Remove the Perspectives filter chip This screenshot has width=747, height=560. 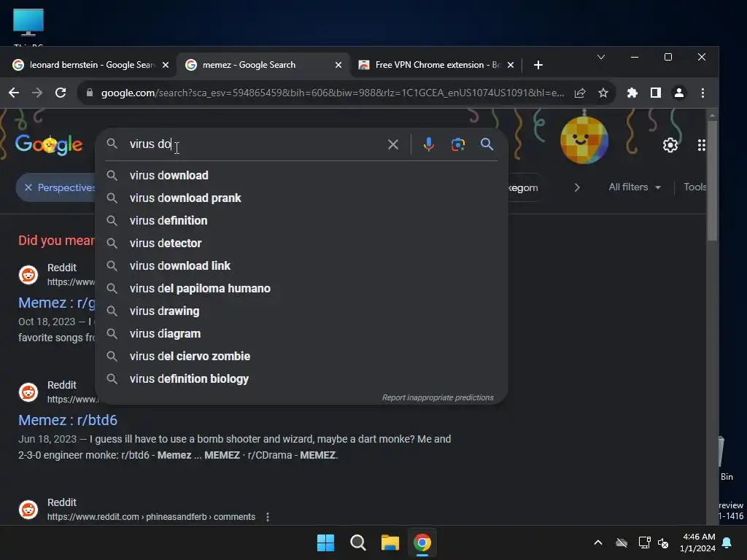click(x=28, y=187)
